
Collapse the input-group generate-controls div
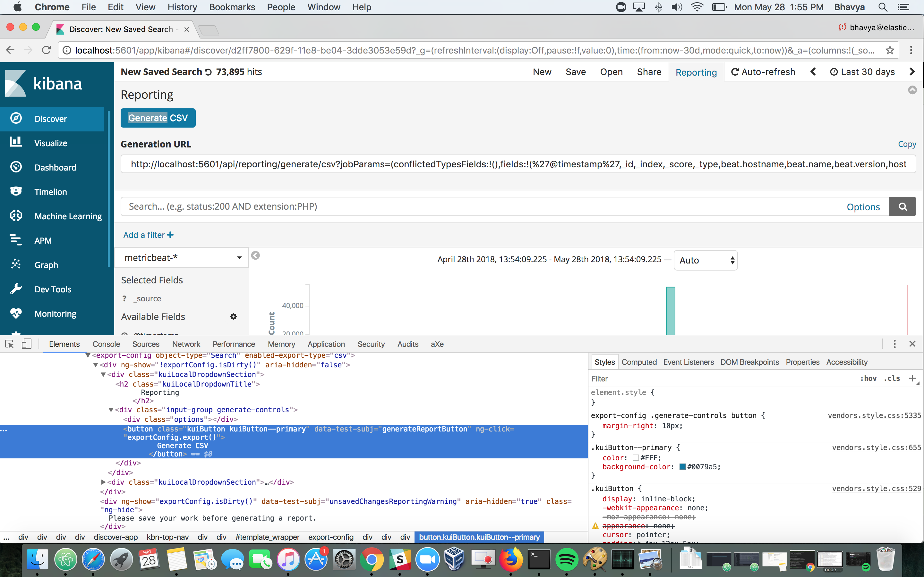click(111, 409)
